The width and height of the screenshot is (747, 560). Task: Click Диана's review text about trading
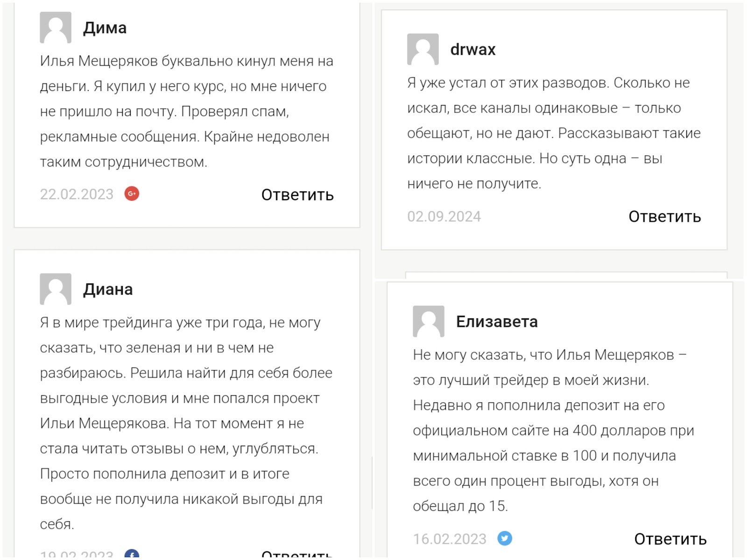click(x=186, y=423)
